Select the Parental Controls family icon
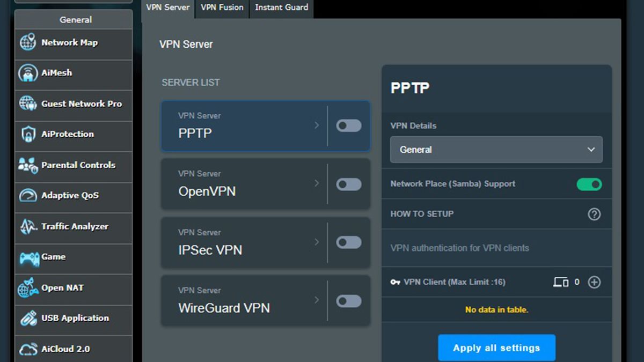The width and height of the screenshot is (644, 362). (x=28, y=165)
